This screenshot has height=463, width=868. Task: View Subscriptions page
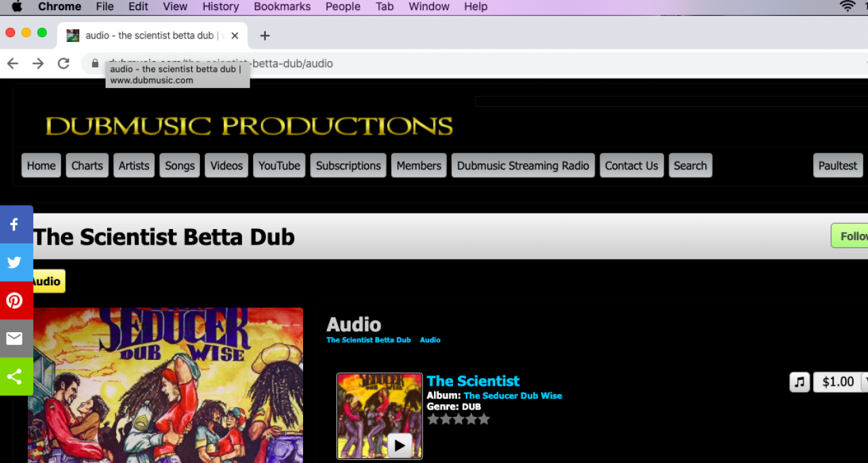[349, 165]
